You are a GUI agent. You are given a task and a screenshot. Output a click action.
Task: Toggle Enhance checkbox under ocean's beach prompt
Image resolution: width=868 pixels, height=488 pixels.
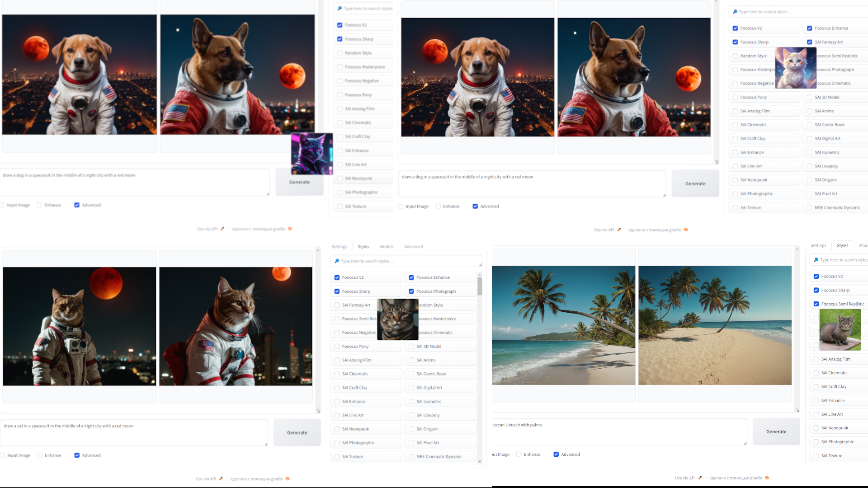(x=519, y=455)
